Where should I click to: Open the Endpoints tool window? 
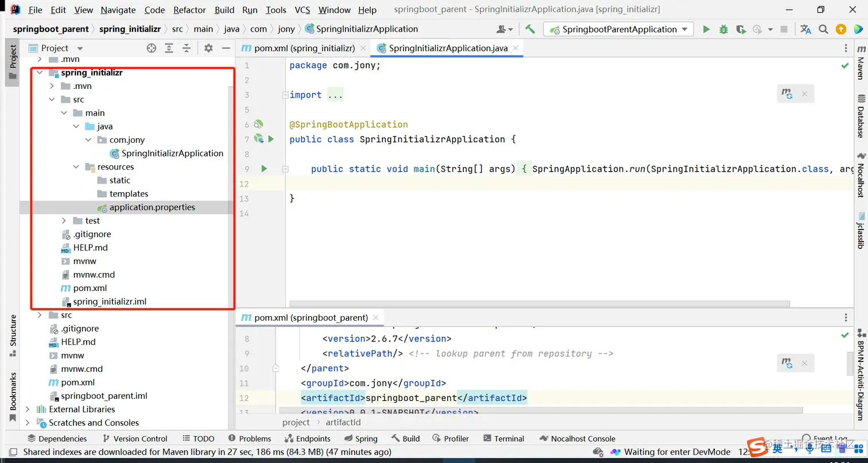[x=307, y=438]
